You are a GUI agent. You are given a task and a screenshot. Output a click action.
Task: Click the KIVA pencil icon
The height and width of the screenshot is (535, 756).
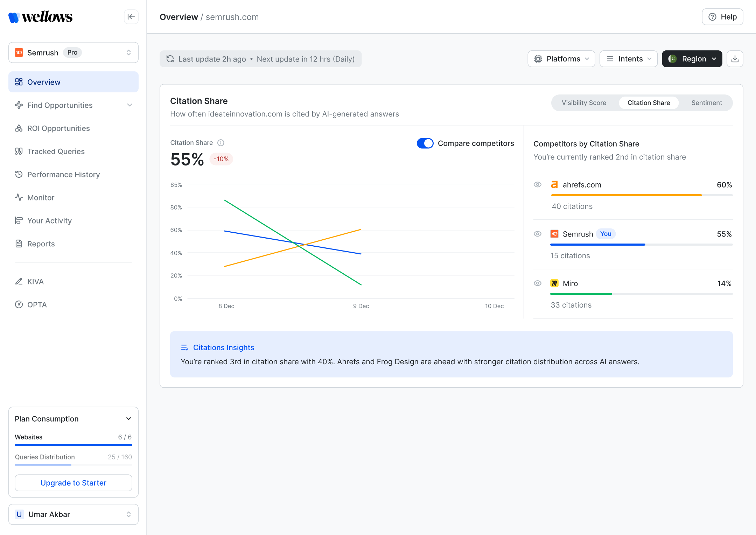pyautogui.click(x=19, y=281)
